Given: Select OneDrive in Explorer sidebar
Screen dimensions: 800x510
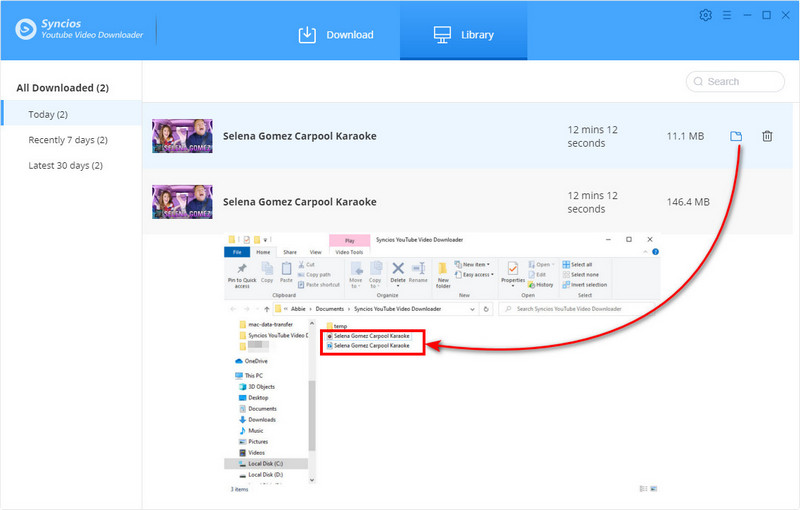Looking at the screenshot, I should (251, 361).
